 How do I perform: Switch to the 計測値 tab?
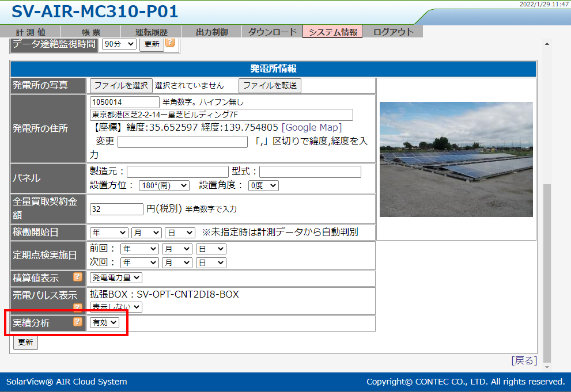click(31, 32)
